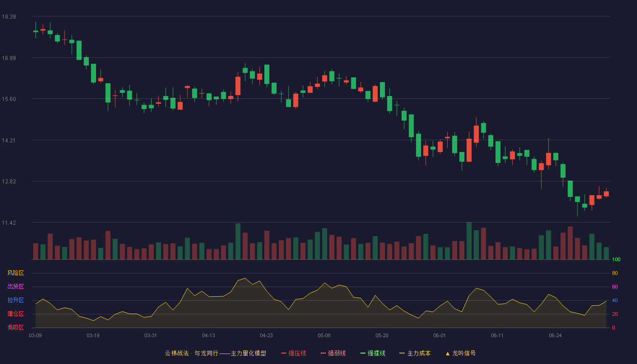This screenshot has height=364, width=637.
Task: Click the 03-09 date label
Action: (35, 335)
